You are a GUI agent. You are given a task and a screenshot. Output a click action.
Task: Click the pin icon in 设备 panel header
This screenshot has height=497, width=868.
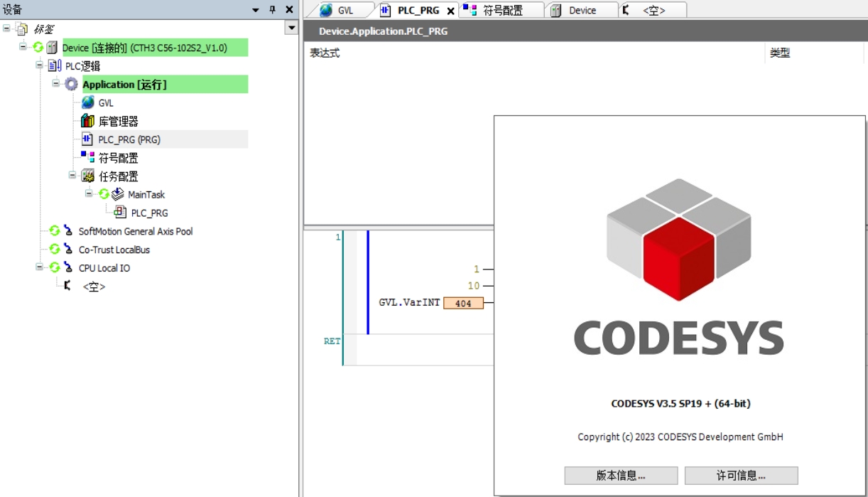tap(272, 9)
